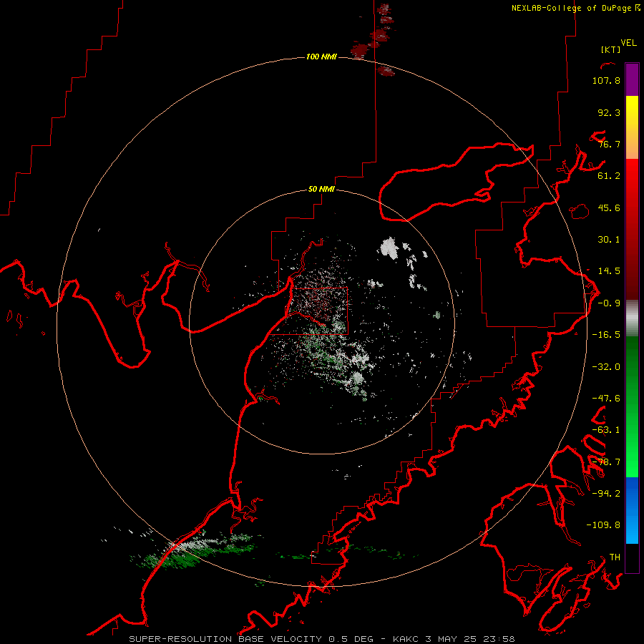Click the 14.5 velocity scale value
The image size is (644, 644).
[x=609, y=271]
